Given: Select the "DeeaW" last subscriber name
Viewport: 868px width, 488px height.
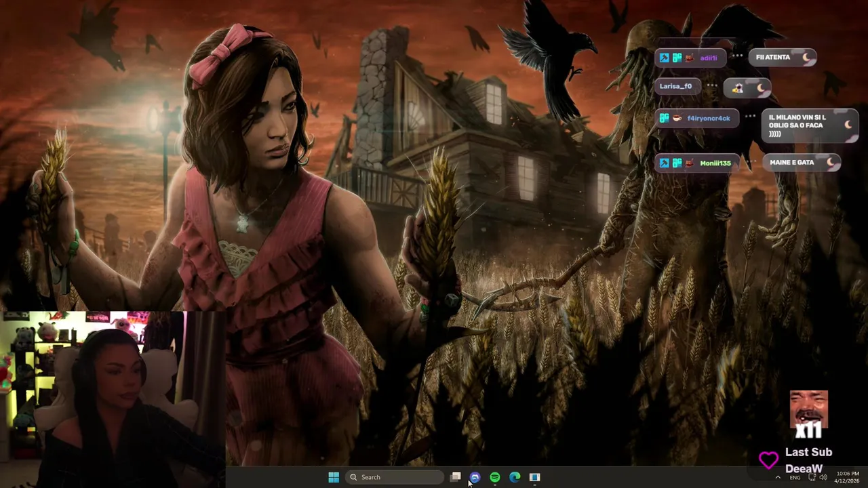Looking at the screenshot, I should click(804, 469).
